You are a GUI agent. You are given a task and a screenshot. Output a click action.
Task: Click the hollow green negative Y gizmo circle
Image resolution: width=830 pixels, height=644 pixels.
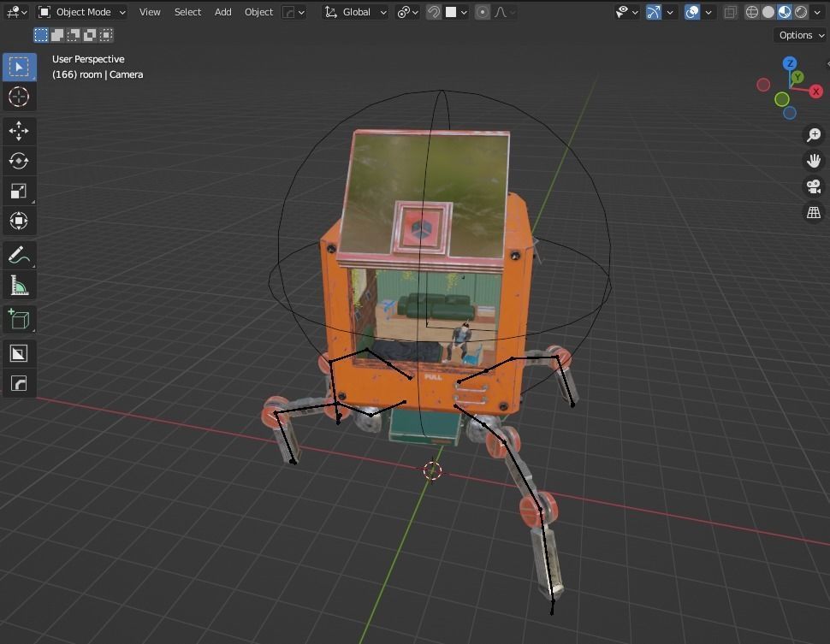coord(782,99)
